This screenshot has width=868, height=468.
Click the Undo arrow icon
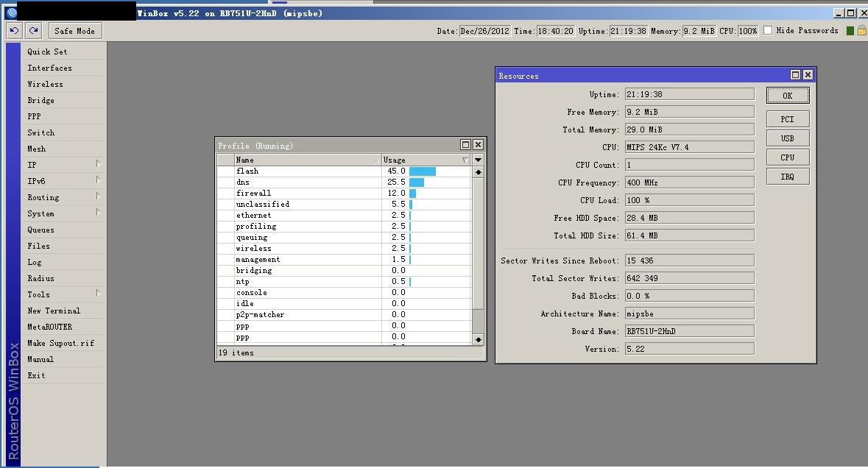15,31
